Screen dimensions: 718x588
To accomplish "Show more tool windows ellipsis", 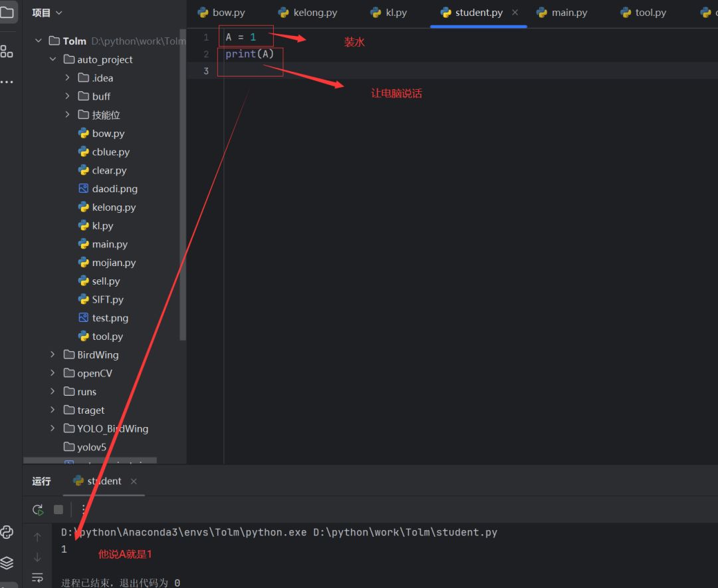I will 7,82.
